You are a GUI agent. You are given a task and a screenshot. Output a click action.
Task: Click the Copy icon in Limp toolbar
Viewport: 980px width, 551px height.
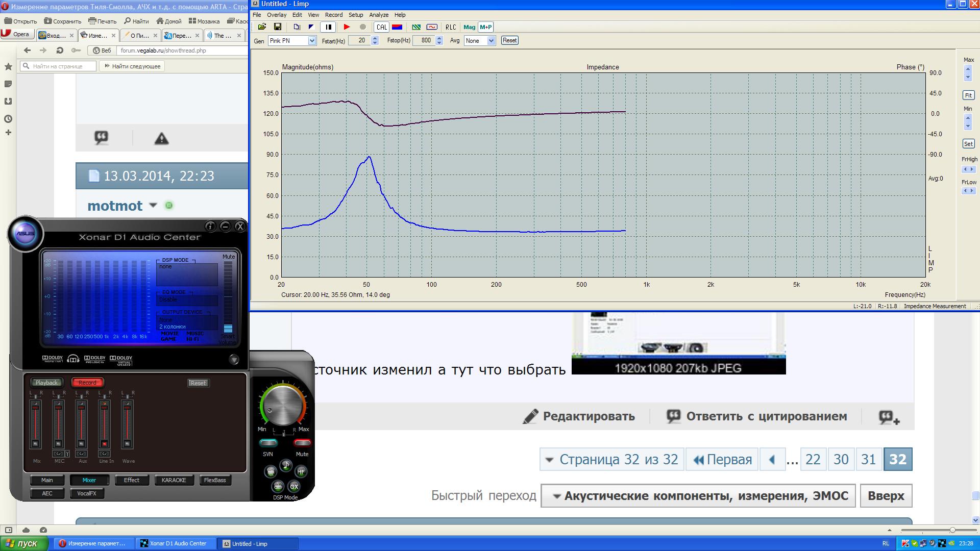(x=297, y=27)
